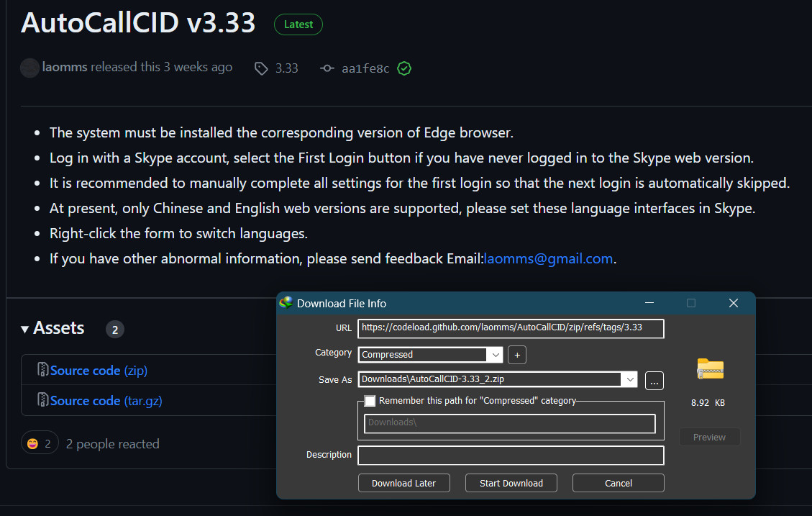Open the 3.33 tag link
The height and width of the screenshot is (516, 812).
(286, 68)
